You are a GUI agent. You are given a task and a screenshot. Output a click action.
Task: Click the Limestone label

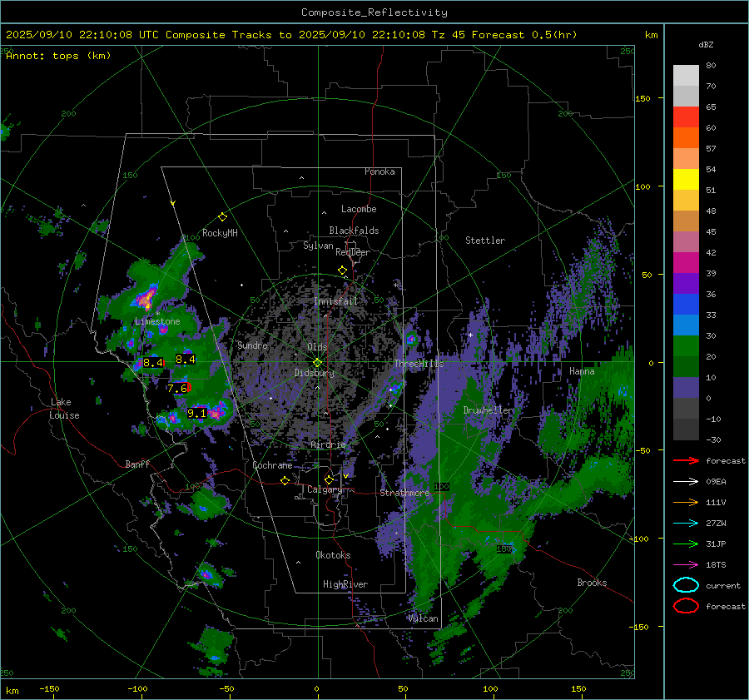point(157,321)
